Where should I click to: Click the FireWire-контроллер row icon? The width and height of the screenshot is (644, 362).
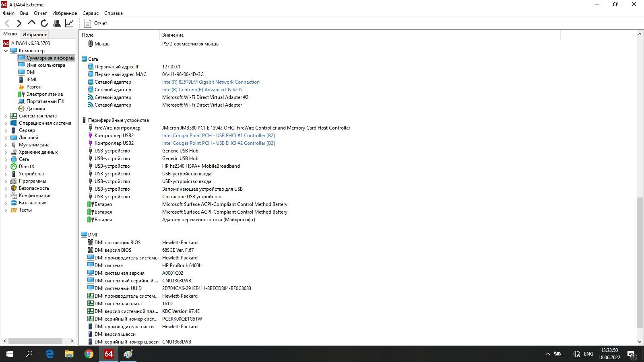91,128
